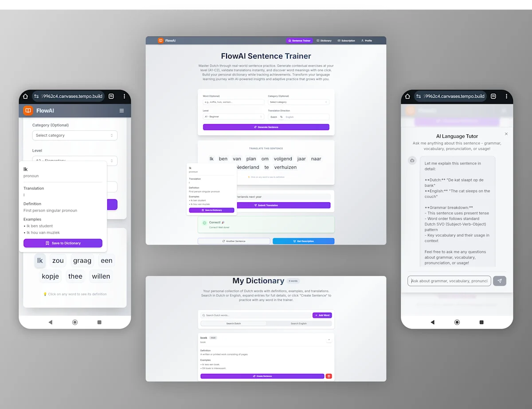Open tab counter in right phone browser

coord(493,96)
